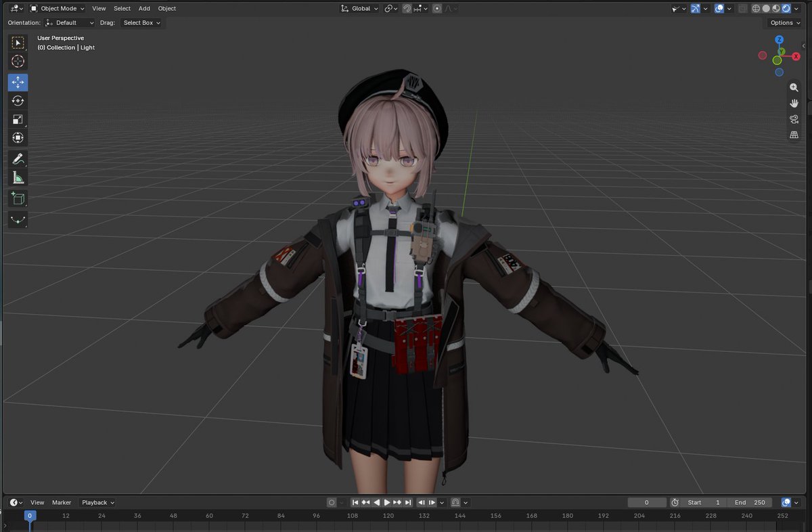Jump to next keyframe
The image size is (812, 532).
tap(397, 502)
